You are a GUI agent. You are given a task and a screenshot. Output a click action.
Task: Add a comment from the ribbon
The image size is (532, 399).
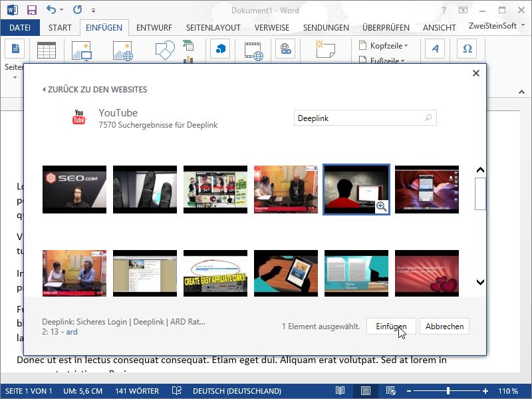tap(325, 49)
